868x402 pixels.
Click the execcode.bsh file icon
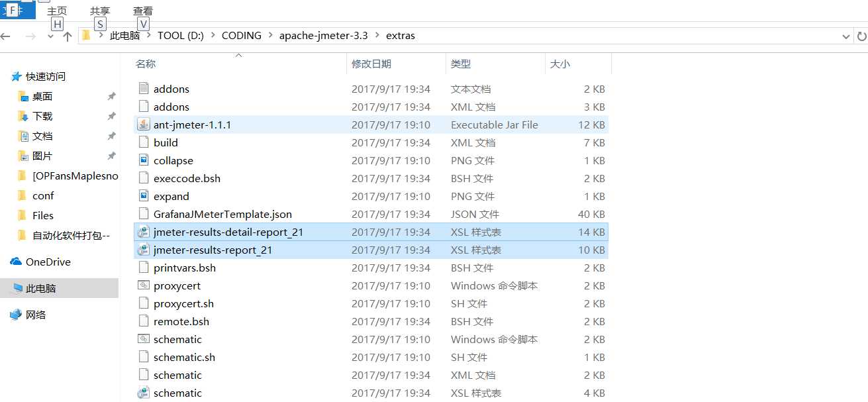[143, 178]
